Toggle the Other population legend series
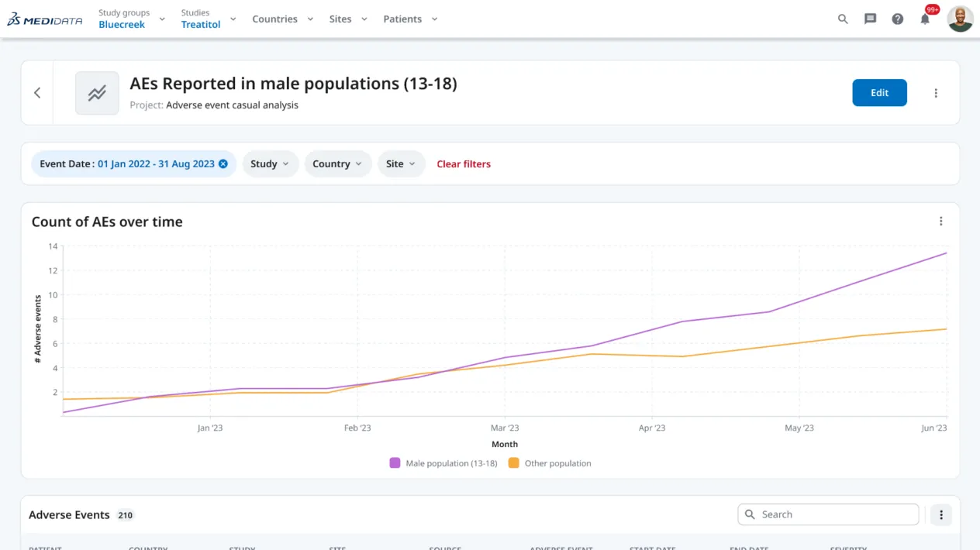 (549, 462)
